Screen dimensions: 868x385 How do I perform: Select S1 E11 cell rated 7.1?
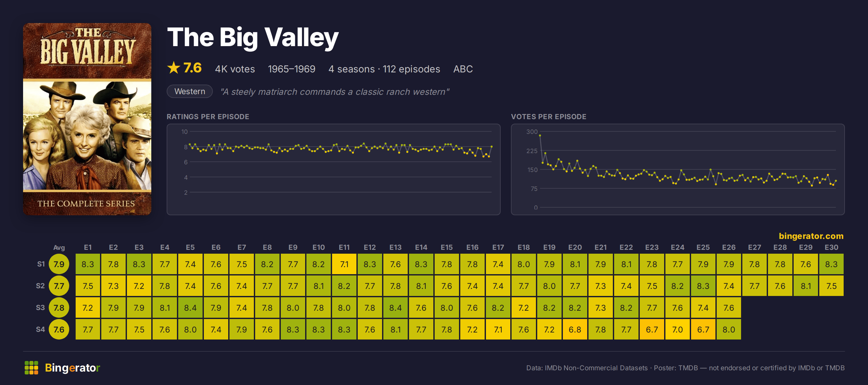click(x=344, y=264)
